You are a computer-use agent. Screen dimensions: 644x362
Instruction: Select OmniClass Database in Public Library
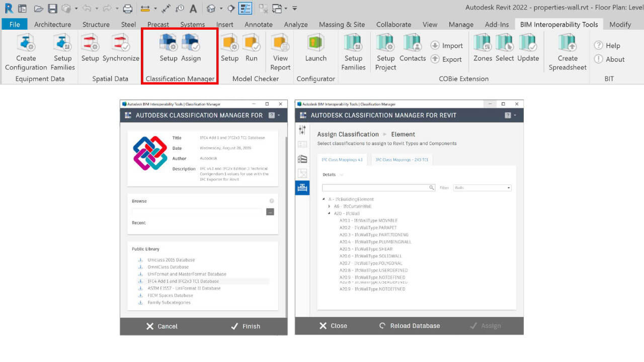168,267
